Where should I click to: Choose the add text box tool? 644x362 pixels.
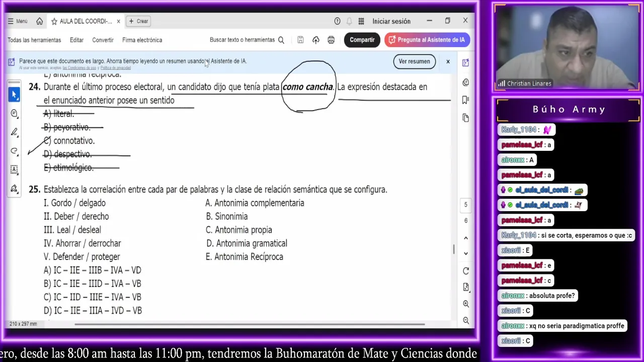[14, 169]
